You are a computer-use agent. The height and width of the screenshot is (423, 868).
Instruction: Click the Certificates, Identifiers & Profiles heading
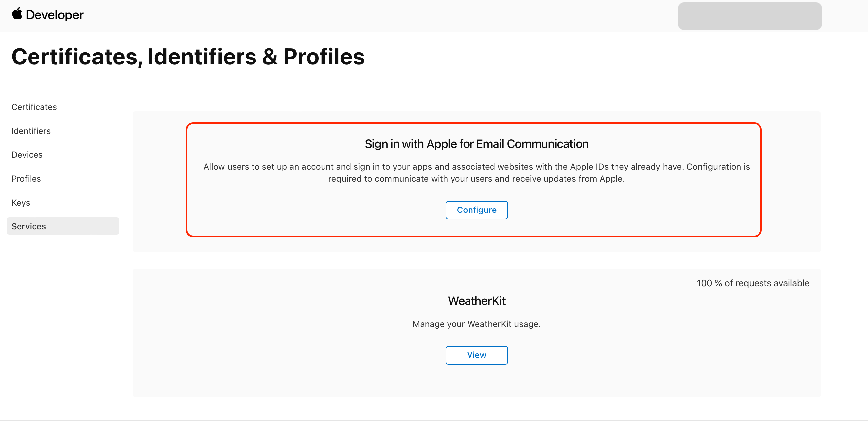[188, 56]
